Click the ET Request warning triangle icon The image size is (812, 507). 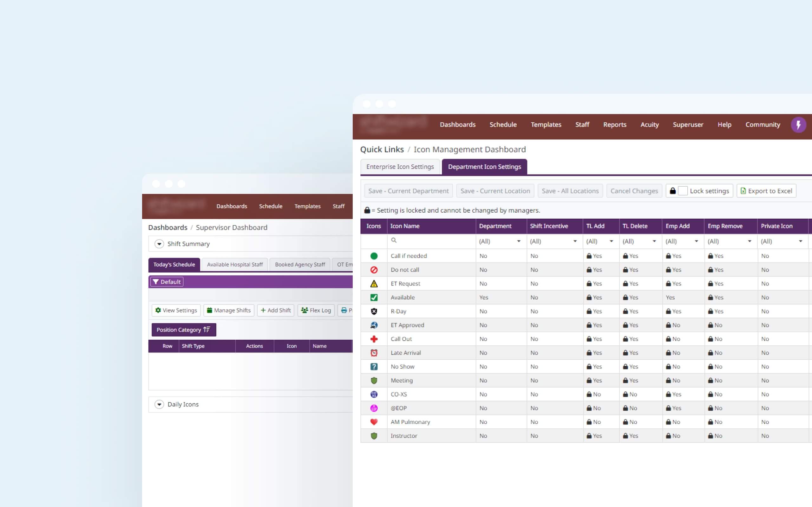click(373, 283)
